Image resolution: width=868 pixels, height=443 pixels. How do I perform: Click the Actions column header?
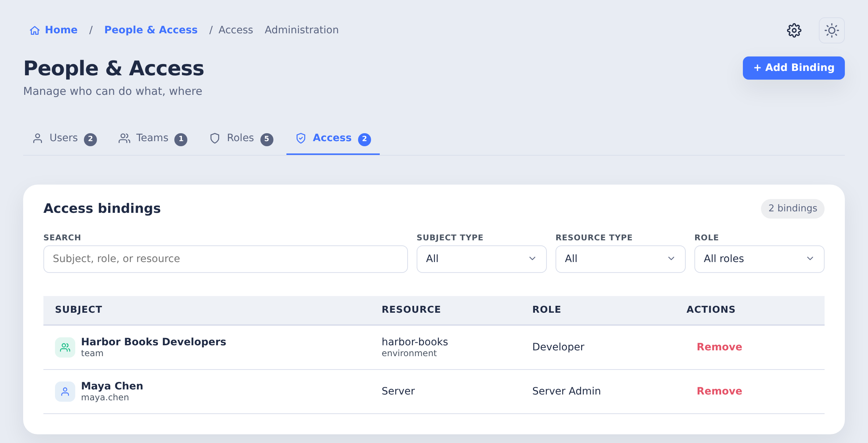coord(711,310)
